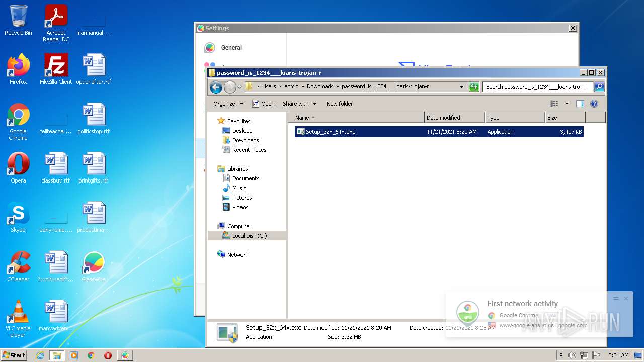The width and height of the screenshot is (644, 362).
Task: Click Open in the Explorer toolbar
Action: tap(263, 104)
